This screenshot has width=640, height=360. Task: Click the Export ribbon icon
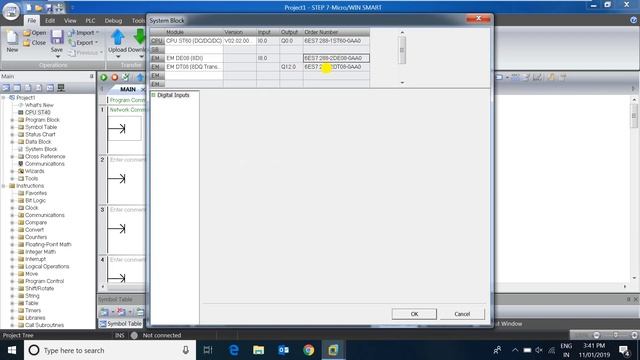71,42
